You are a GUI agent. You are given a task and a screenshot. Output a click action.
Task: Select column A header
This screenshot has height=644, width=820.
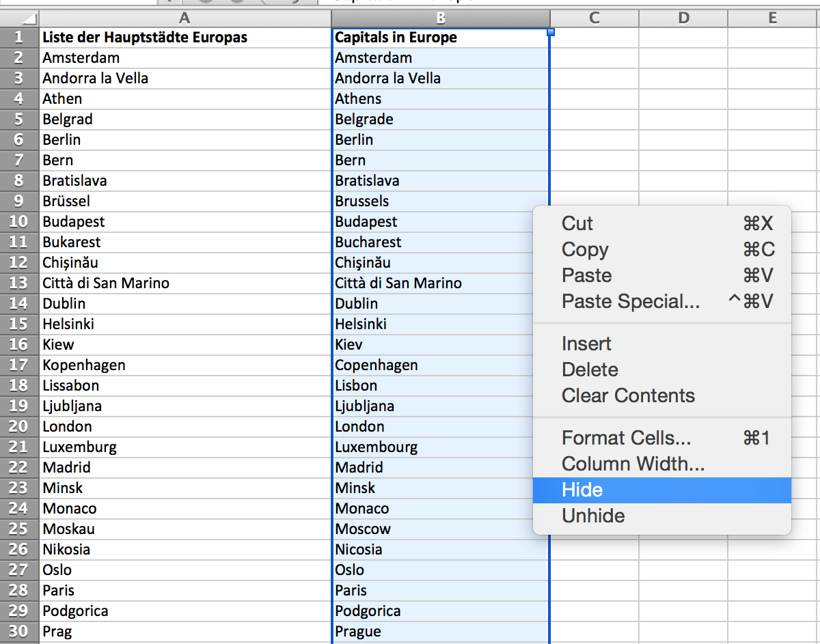coord(184,18)
